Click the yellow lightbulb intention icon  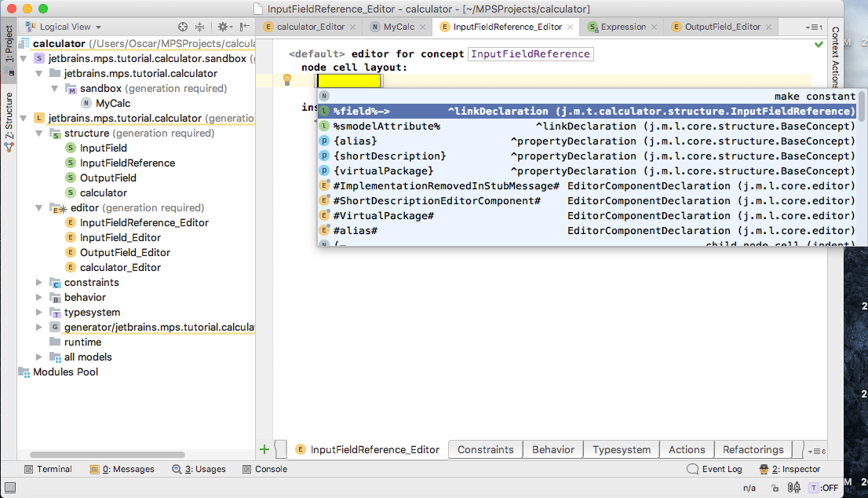287,79
